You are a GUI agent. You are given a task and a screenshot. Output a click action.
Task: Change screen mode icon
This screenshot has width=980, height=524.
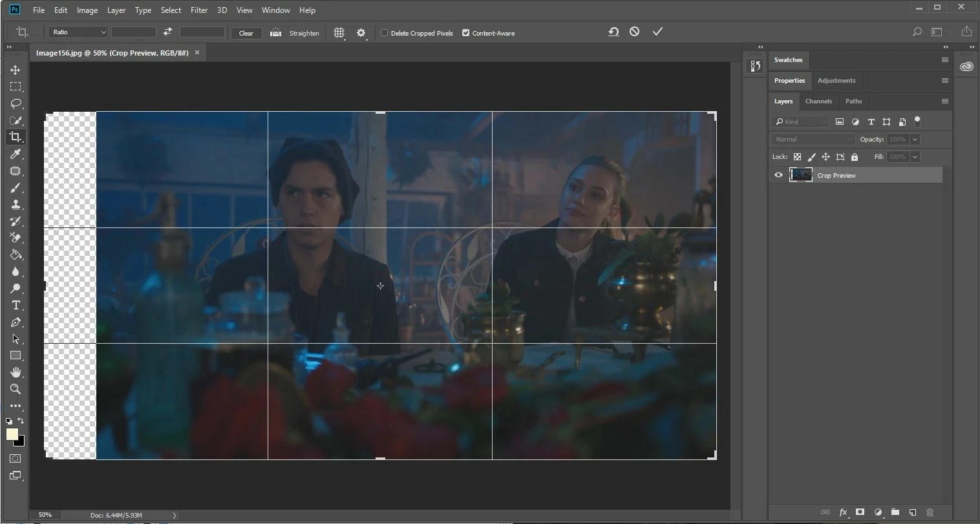16,476
